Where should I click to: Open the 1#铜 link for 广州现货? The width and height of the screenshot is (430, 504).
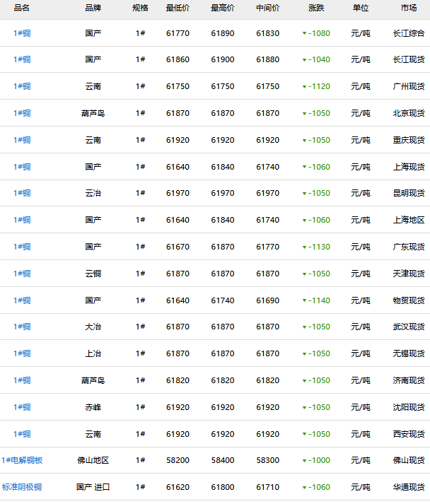point(22,86)
